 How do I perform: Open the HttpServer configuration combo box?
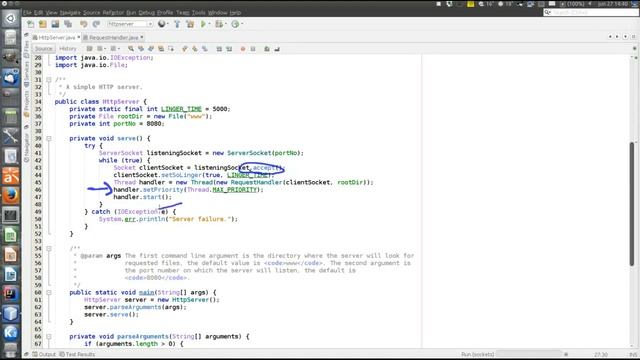tap(130, 24)
